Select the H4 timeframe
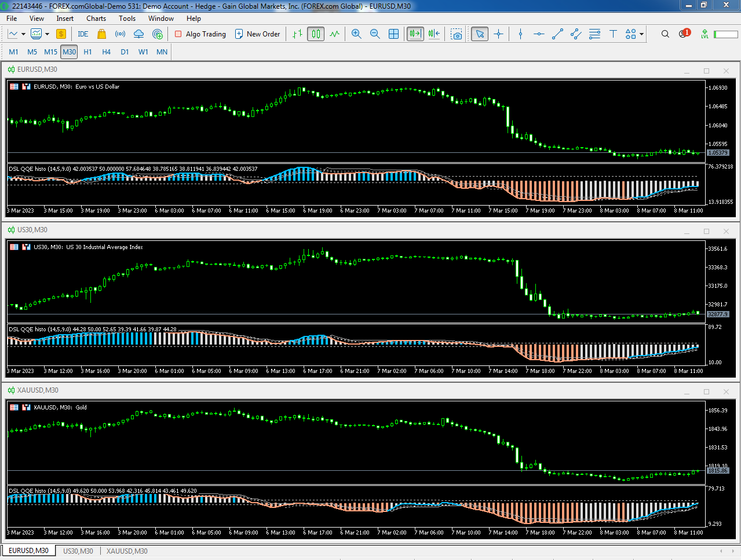The width and height of the screenshot is (741, 560). pyautogui.click(x=106, y=52)
